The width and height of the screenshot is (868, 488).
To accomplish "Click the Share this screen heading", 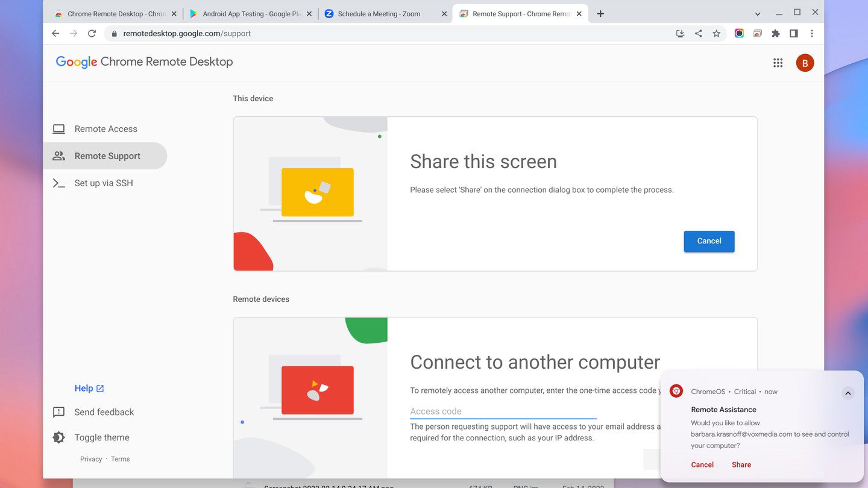I will (x=483, y=161).
